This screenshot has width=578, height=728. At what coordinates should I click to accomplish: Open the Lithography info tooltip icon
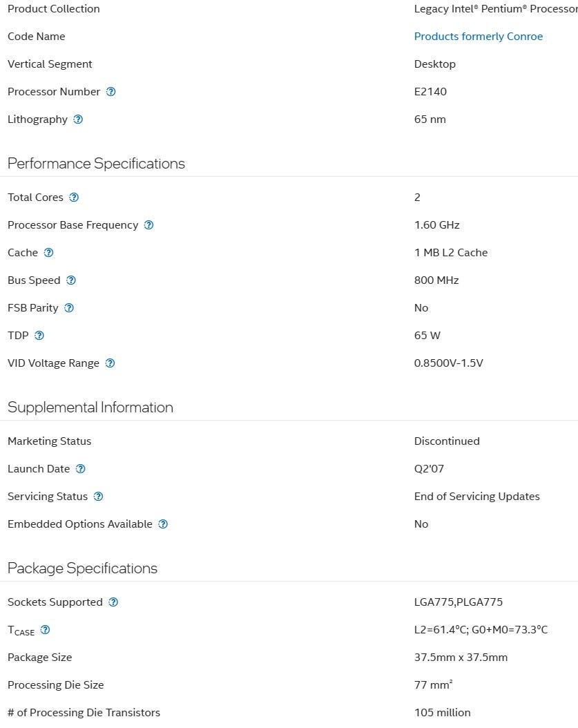point(78,119)
